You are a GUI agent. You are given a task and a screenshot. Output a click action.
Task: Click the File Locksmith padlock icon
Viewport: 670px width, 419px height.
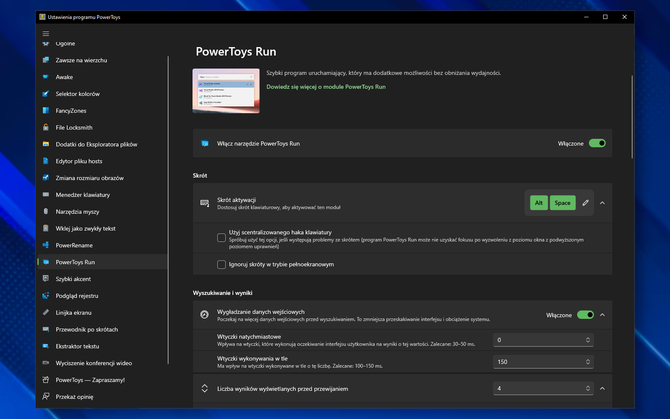tap(46, 127)
